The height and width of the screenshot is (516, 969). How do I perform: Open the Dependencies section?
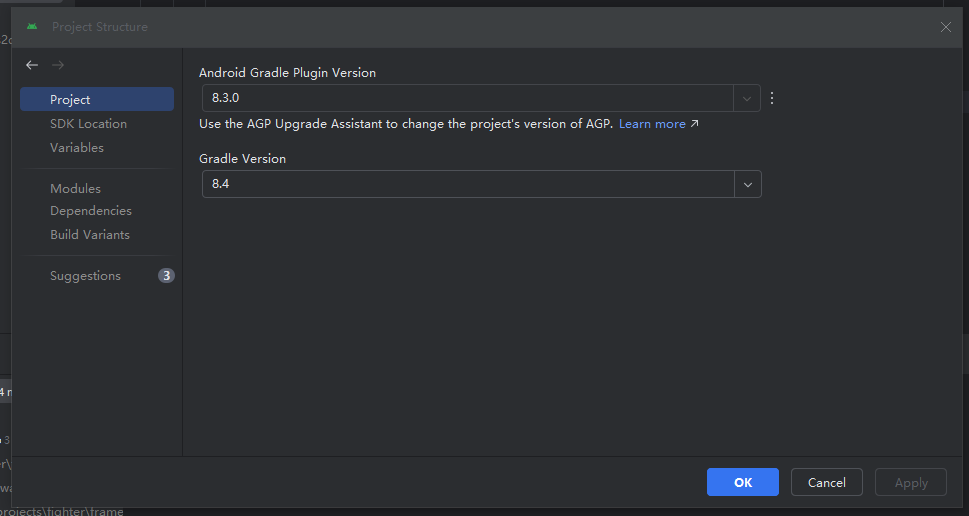coord(91,211)
